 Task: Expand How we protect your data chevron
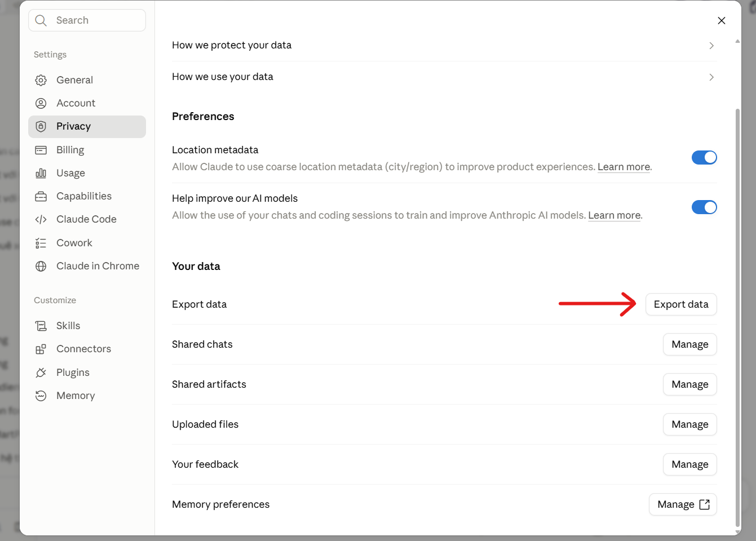point(711,46)
